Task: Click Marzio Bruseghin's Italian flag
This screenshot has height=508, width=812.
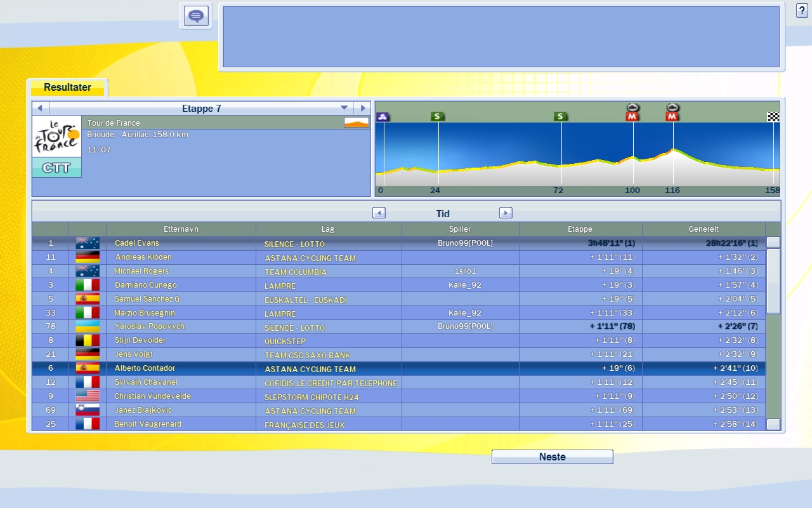Action: tap(88, 313)
